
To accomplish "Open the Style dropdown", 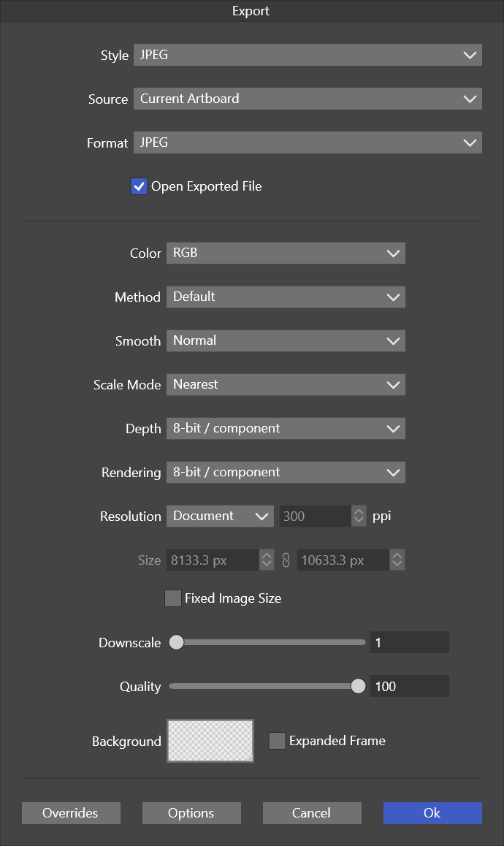I will (308, 55).
